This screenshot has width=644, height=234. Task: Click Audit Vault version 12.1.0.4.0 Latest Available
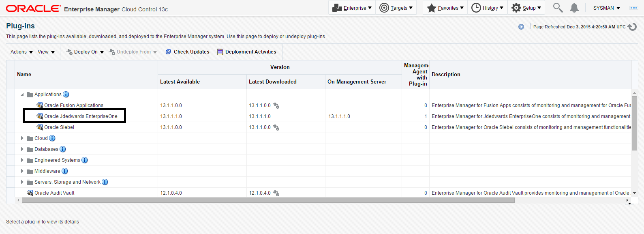(171, 193)
